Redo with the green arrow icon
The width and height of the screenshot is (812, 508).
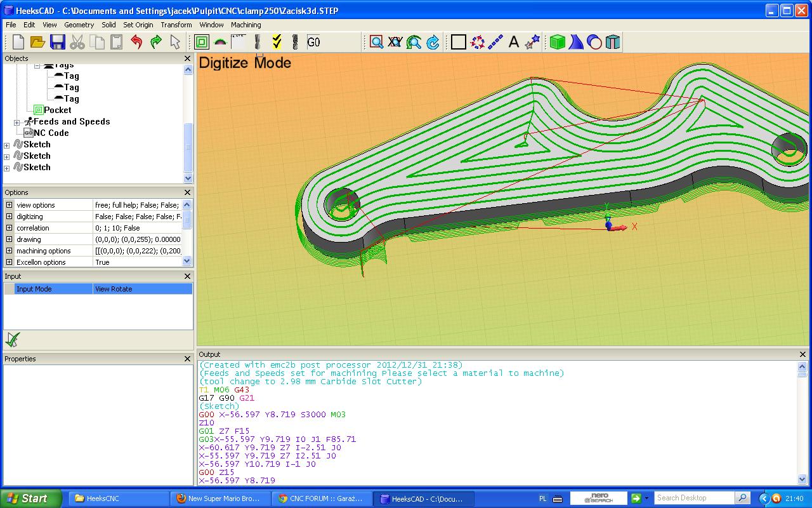[x=156, y=42]
